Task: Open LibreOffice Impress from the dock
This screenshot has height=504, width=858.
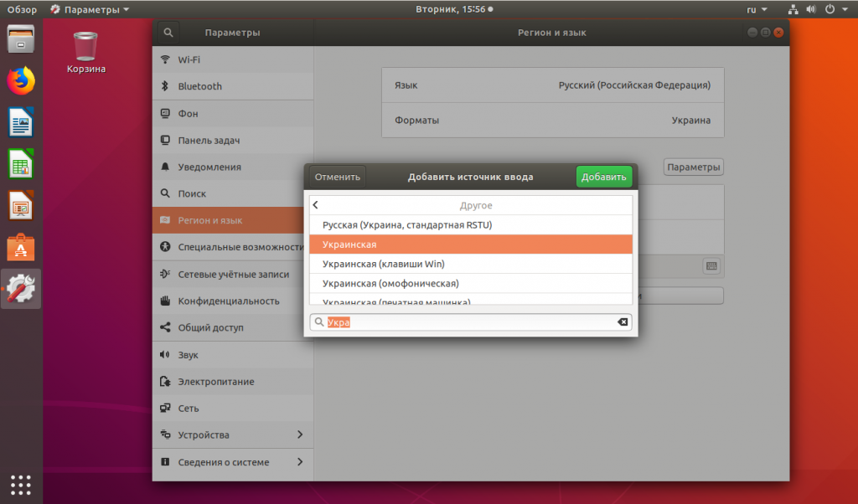Action: pos(21,206)
